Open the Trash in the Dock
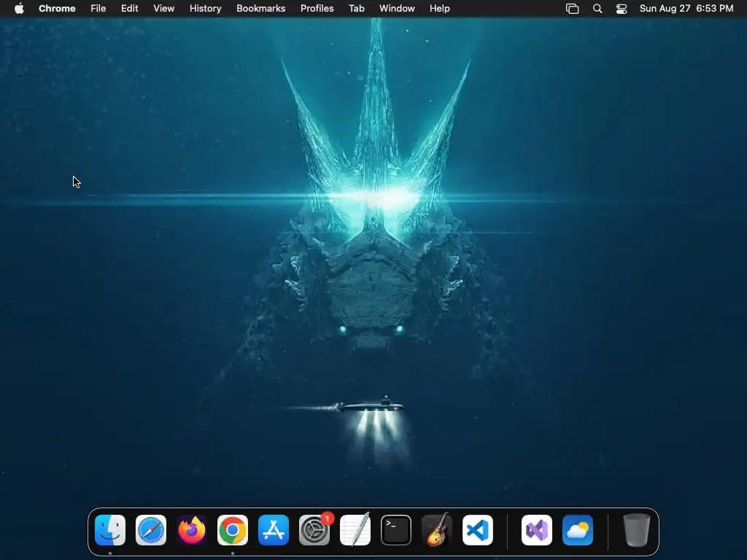Viewport: 747px width, 560px height. (x=636, y=530)
